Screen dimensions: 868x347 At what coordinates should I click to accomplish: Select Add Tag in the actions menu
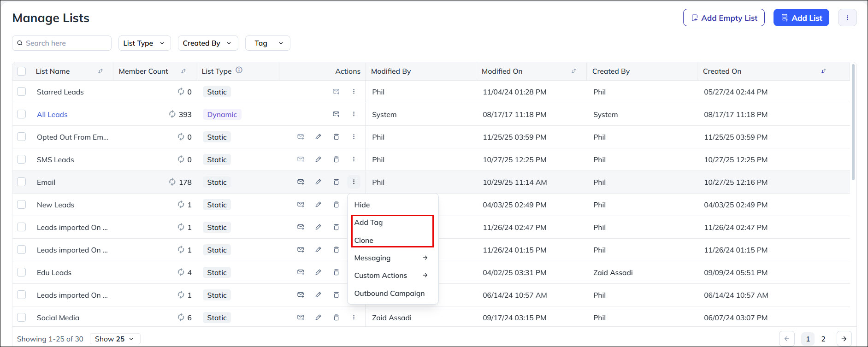(368, 223)
